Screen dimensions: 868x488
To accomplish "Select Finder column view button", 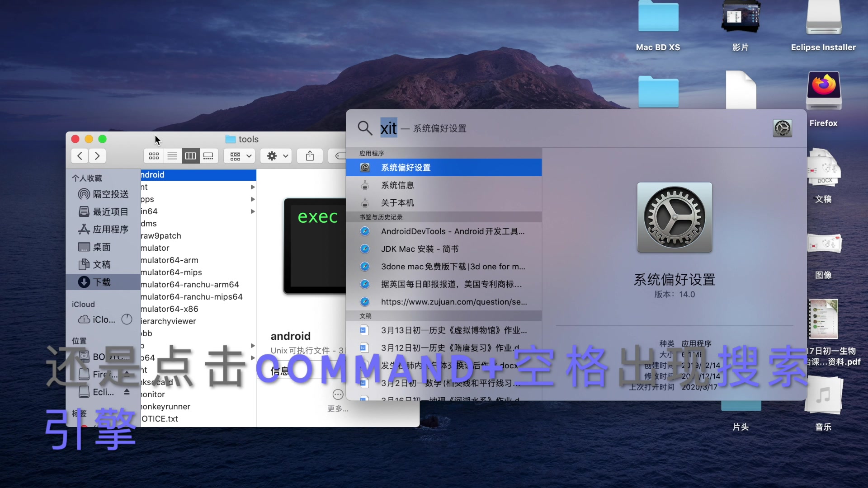I will coord(190,156).
